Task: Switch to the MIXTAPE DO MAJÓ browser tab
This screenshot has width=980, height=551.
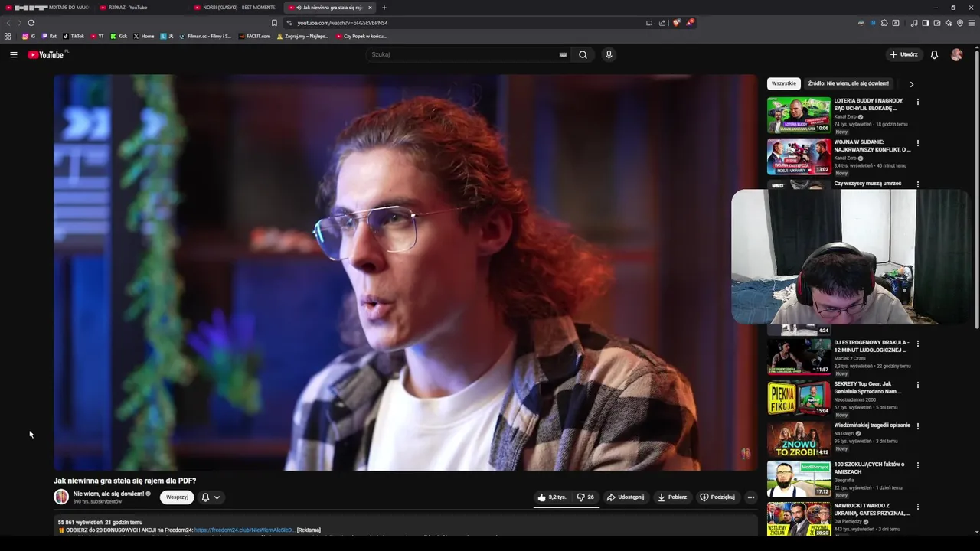Action: 47,8
